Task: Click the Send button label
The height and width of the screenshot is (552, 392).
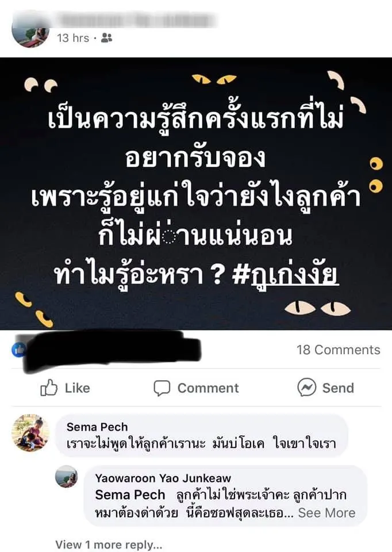Action: coord(338,388)
